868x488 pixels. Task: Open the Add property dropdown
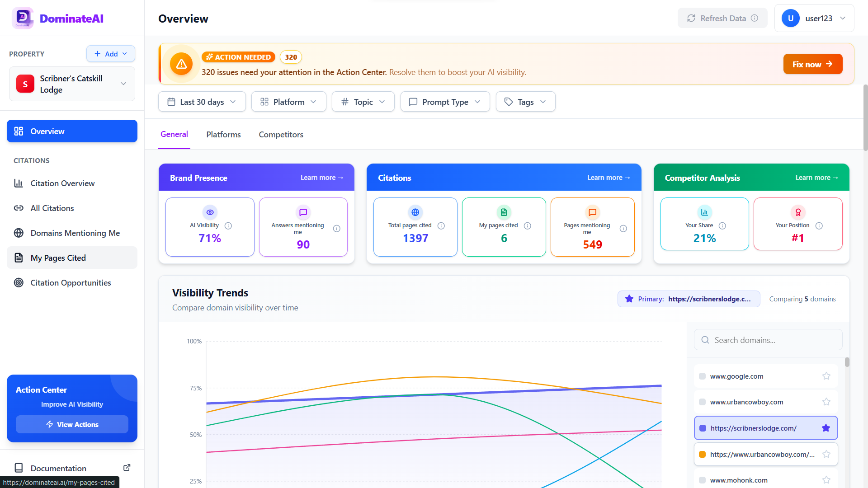[x=111, y=54]
